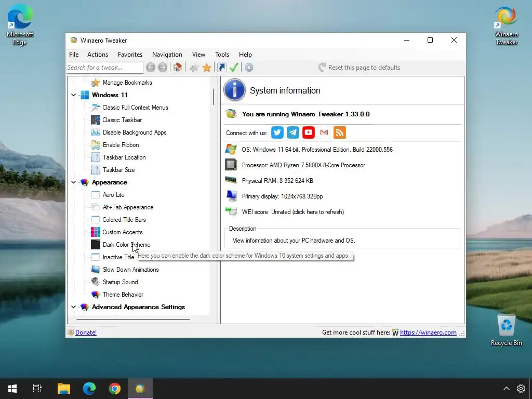Collapse the Windows 11 tree section

[x=73, y=95]
